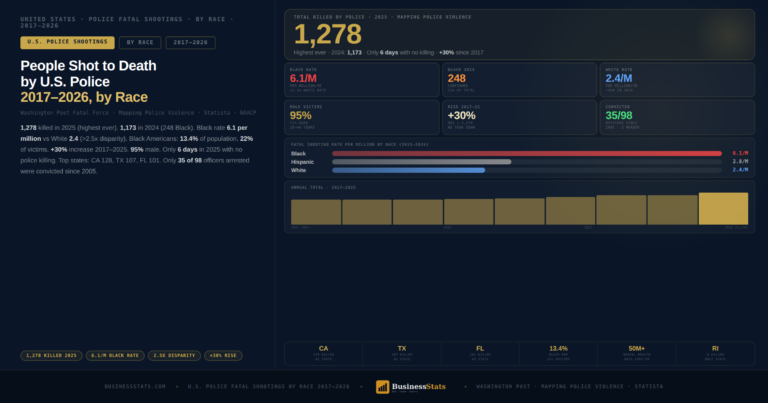This screenshot has height=403, width=768.
Task: Click the red Black rate bar
Action: (x=527, y=153)
